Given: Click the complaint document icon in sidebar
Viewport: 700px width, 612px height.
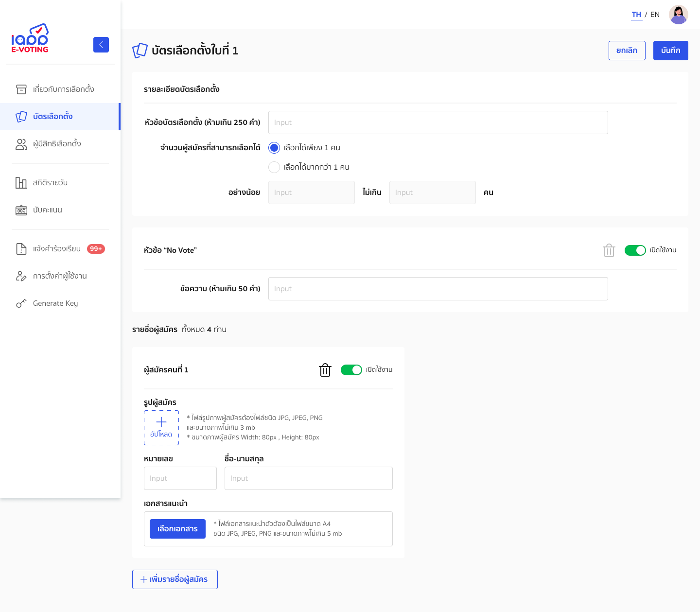Looking at the screenshot, I should coord(21,249).
